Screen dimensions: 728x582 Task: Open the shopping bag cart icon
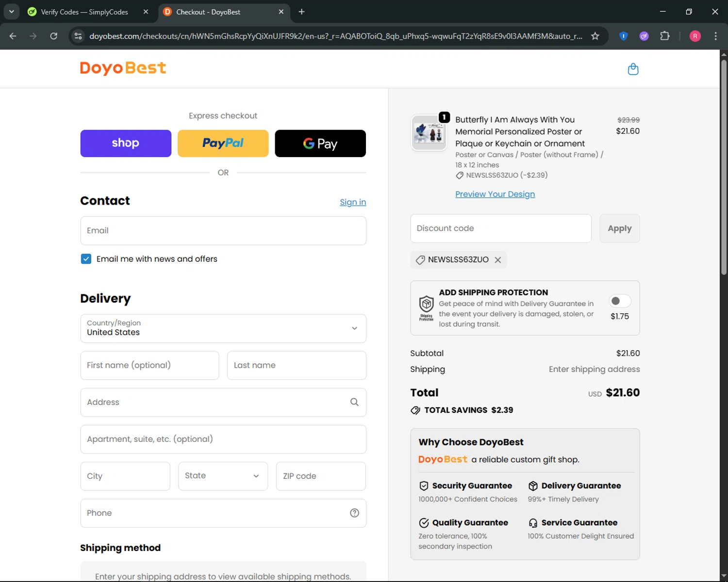pyautogui.click(x=633, y=69)
